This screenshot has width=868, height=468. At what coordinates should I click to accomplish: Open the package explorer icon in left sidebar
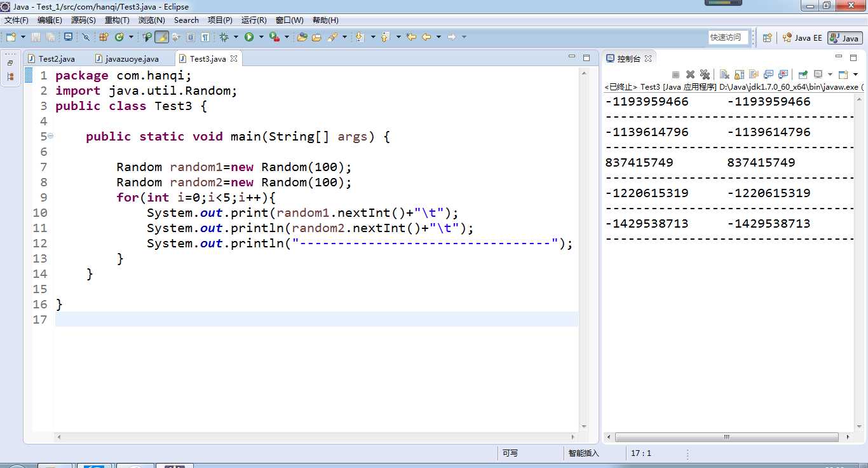[x=10, y=77]
